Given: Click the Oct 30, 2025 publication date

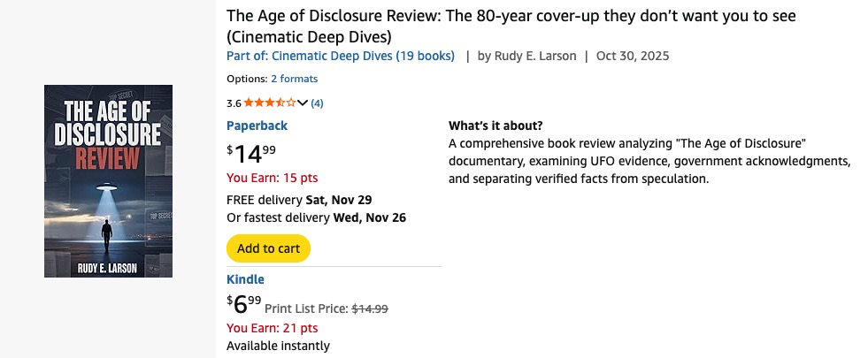Looking at the screenshot, I should (633, 56).
